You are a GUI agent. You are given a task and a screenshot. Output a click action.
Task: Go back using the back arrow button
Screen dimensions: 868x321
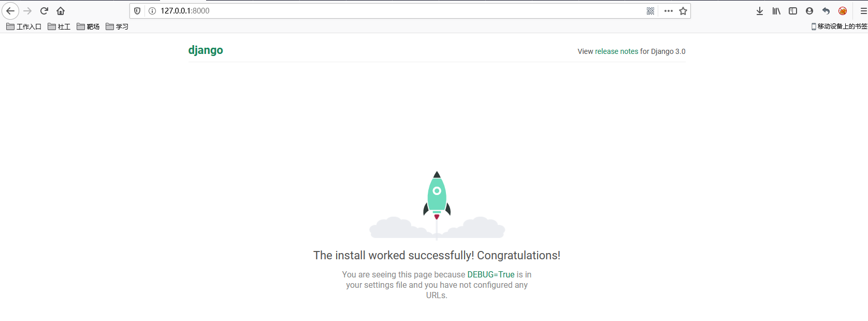point(10,11)
